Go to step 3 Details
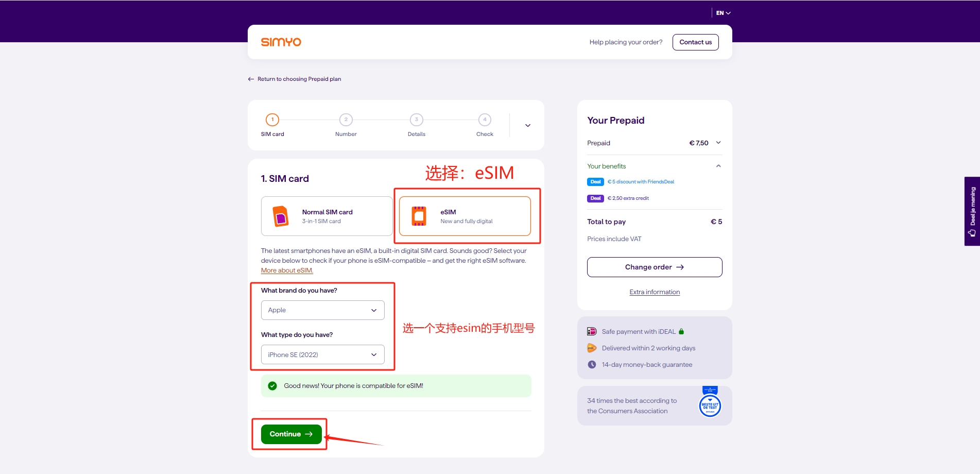Screen dimensions: 980x474 pos(416,120)
